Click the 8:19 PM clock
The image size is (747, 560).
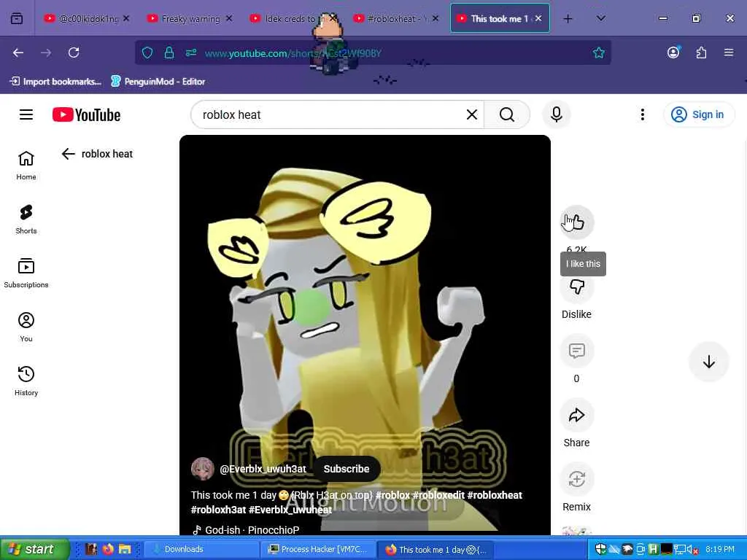[x=720, y=549]
